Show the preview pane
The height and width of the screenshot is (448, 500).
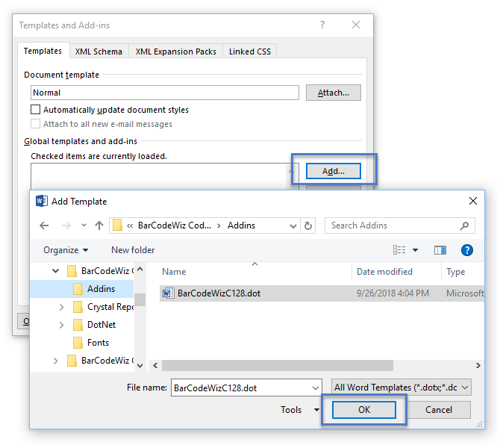(440, 250)
